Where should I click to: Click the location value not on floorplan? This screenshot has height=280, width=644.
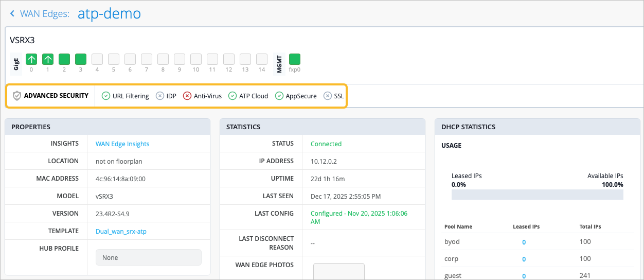(x=119, y=161)
